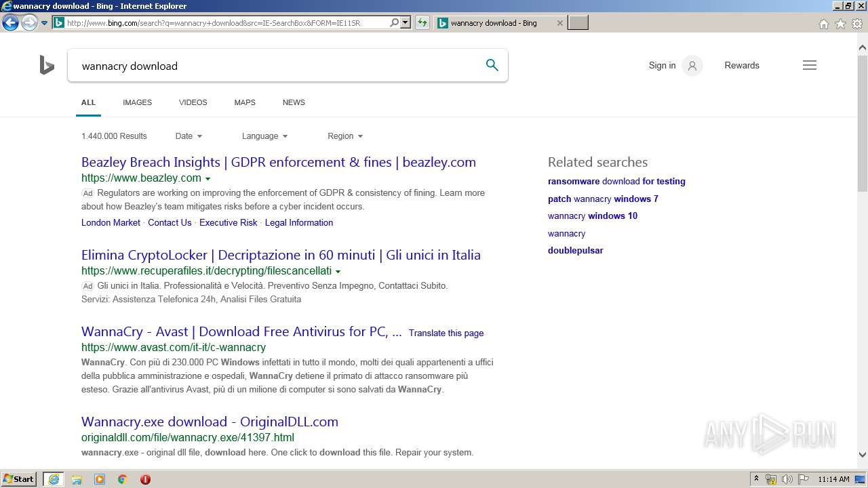Click the Internet Explorer taskbar icon
Screen dimensions: 868x488
coord(54,479)
